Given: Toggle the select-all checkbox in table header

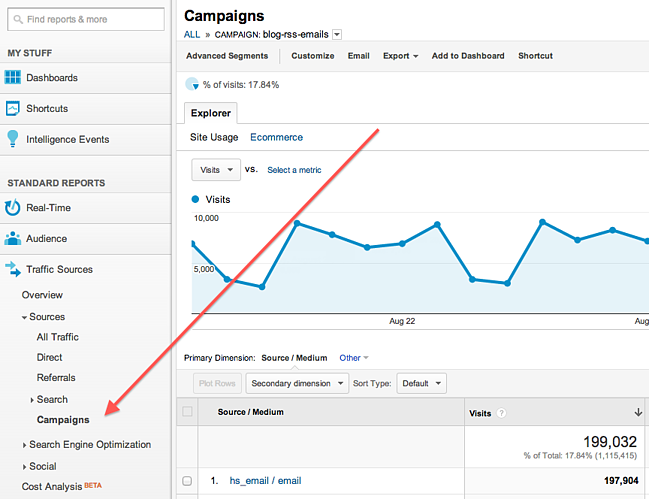Looking at the screenshot, I should click(x=187, y=411).
